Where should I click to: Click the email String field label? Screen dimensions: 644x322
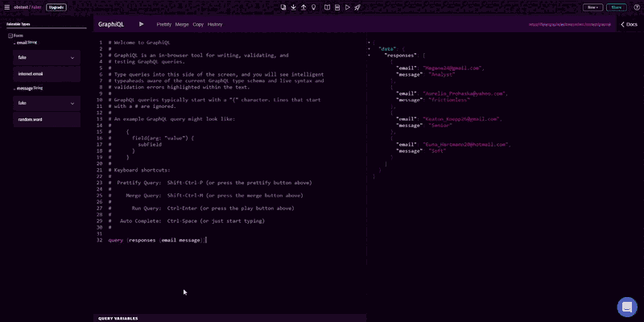click(x=27, y=43)
